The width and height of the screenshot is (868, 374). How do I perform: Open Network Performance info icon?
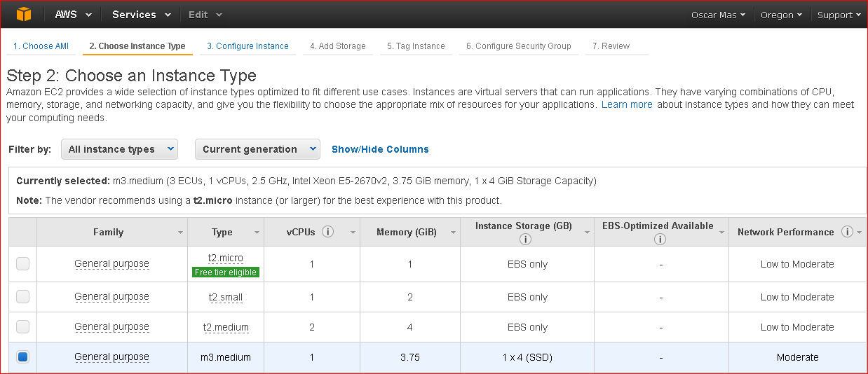847,232
